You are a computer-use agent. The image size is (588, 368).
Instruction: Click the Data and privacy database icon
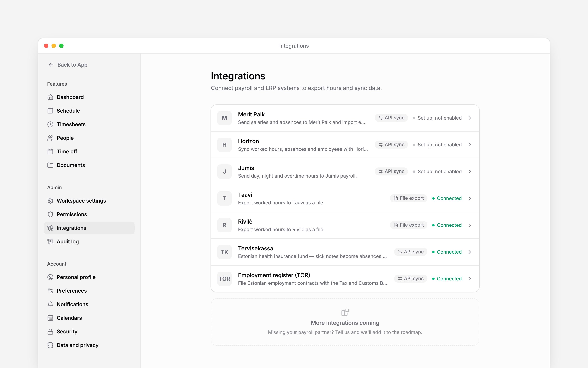pos(50,345)
